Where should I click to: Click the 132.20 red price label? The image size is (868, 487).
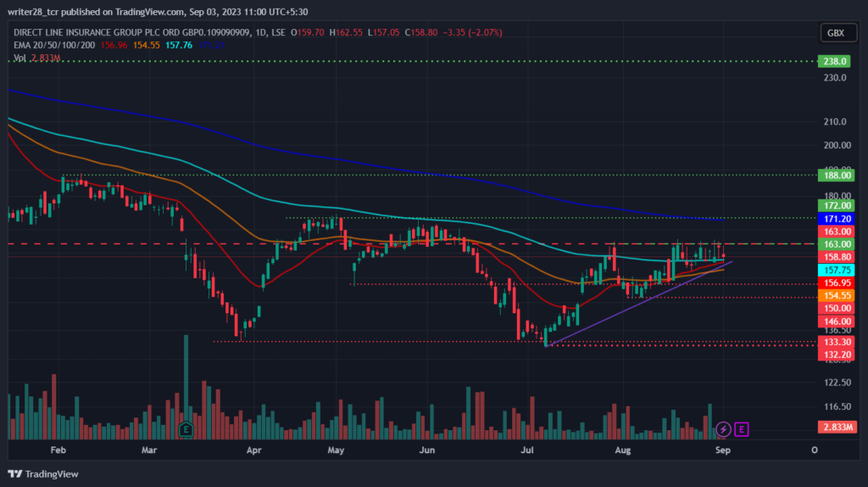(x=837, y=355)
